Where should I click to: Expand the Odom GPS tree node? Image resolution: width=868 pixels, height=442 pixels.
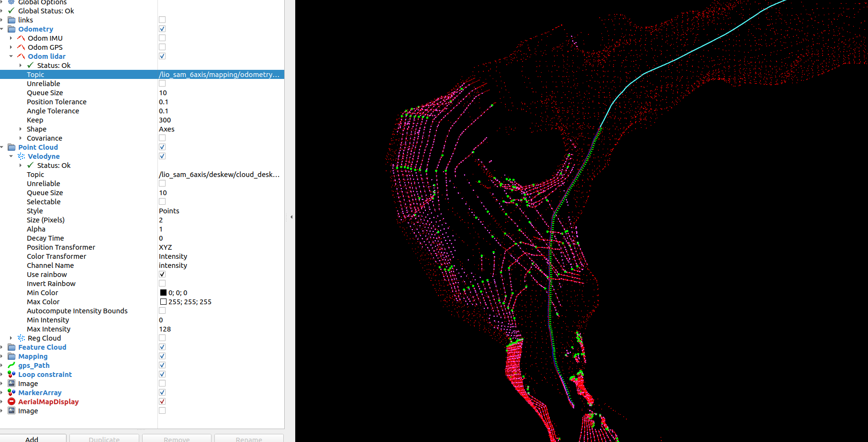[11, 47]
